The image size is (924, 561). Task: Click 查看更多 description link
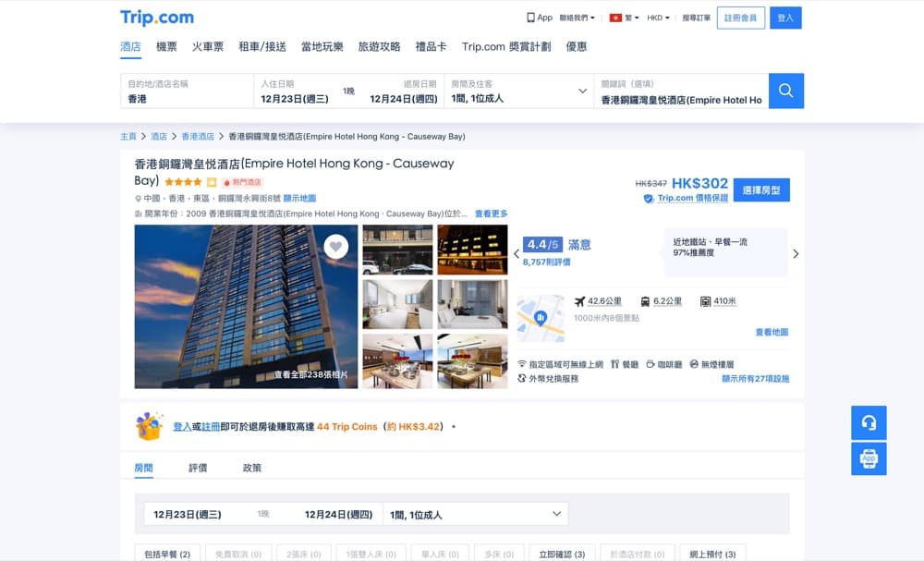(491, 213)
